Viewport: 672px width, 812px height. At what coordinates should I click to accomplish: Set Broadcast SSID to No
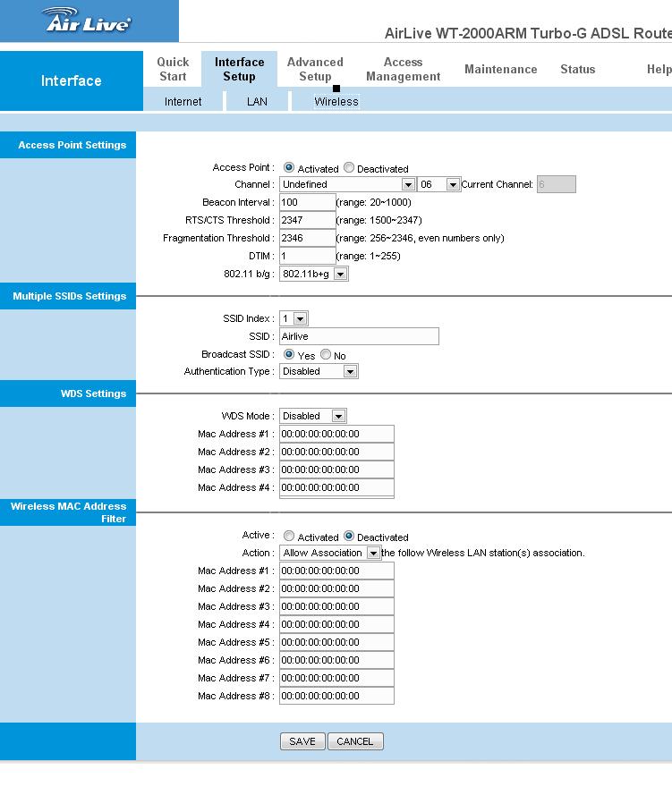(326, 355)
